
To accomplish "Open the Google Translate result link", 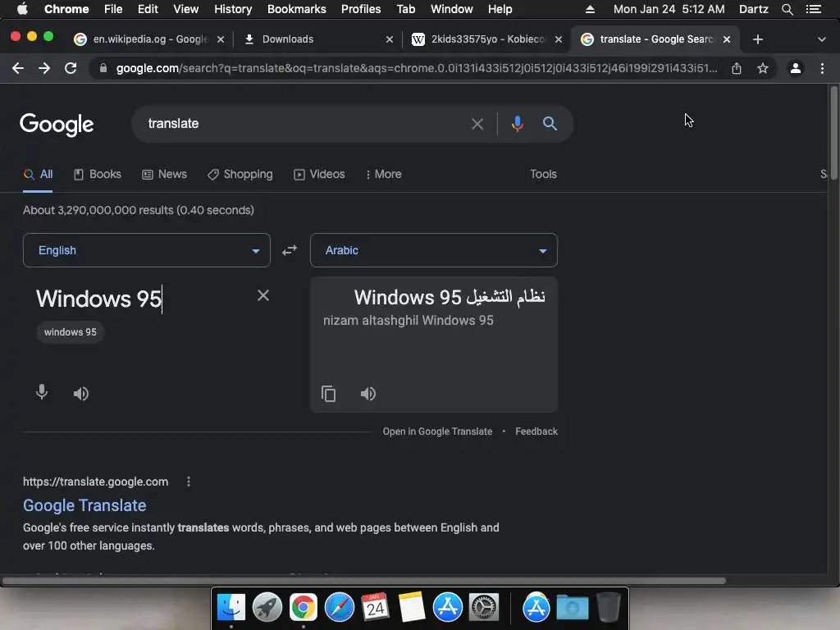I will tap(84, 505).
